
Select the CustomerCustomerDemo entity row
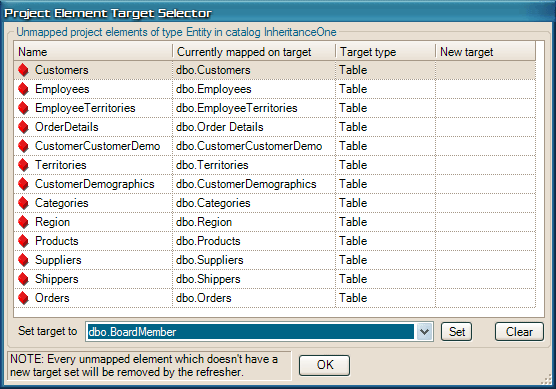pos(275,146)
